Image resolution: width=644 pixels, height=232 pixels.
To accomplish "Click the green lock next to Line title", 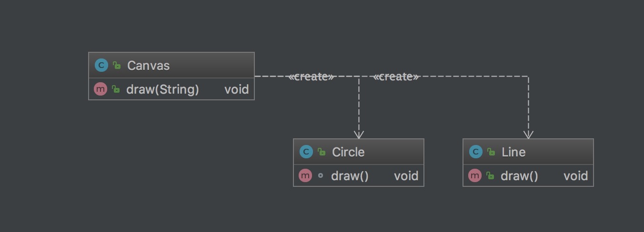I will coord(491,152).
